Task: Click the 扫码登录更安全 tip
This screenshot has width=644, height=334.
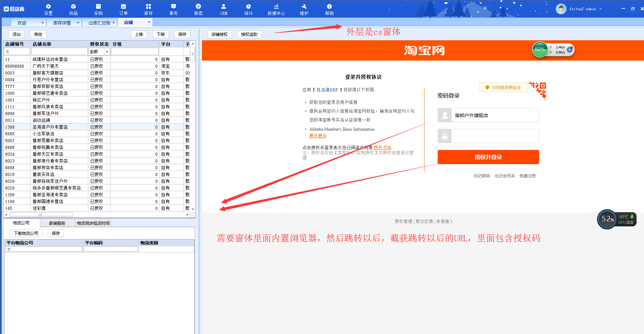Action: [x=504, y=87]
